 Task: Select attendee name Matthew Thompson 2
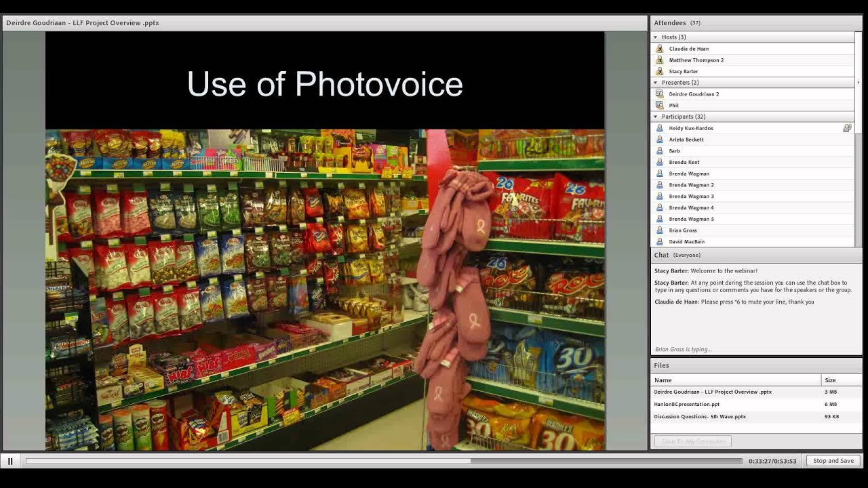pos(696,60)
